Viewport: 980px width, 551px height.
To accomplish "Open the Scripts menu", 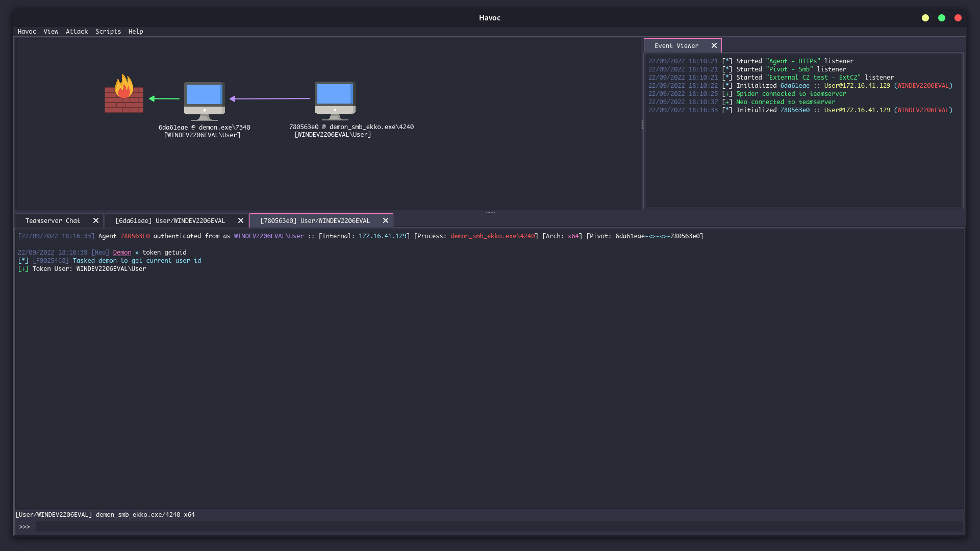I will [108, 32].
